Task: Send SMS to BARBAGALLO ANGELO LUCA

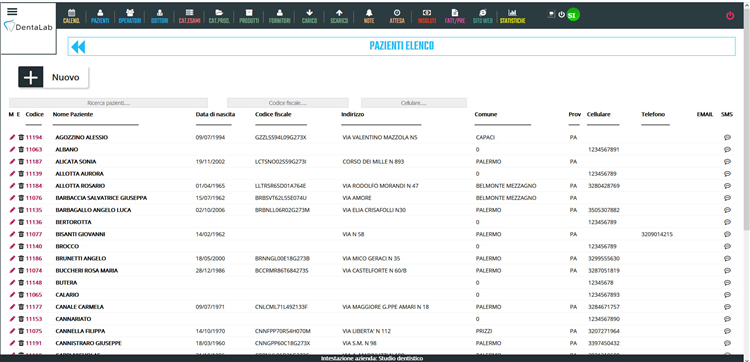Action: (x=728, y=210)
